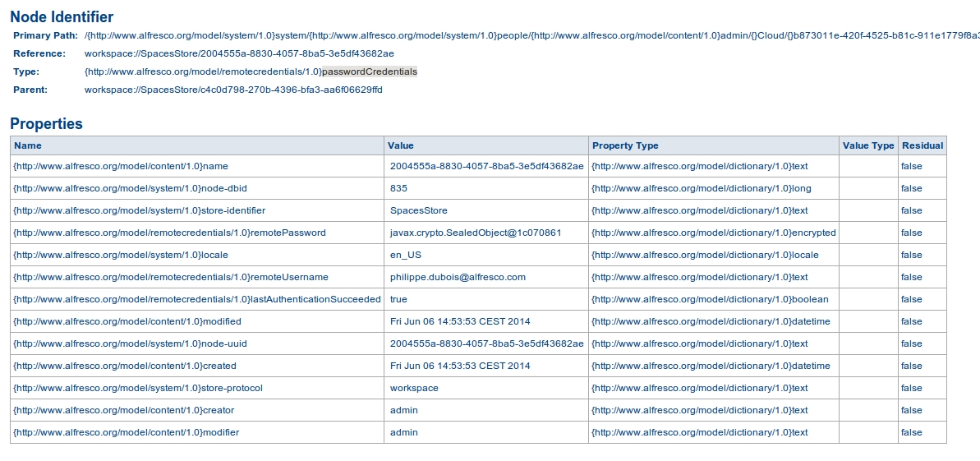
Task: Select the remotePassword property name
Action: point(169,233)
